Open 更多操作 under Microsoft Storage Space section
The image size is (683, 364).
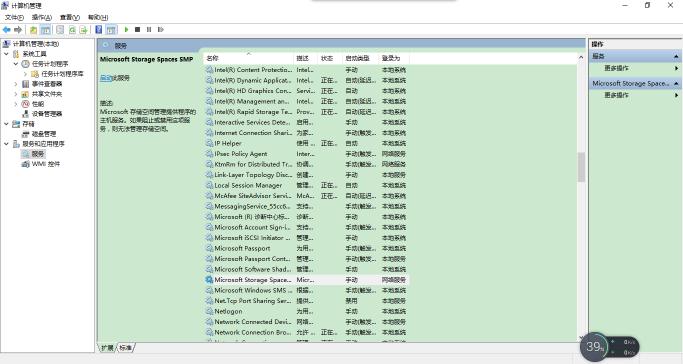point(616,95)
